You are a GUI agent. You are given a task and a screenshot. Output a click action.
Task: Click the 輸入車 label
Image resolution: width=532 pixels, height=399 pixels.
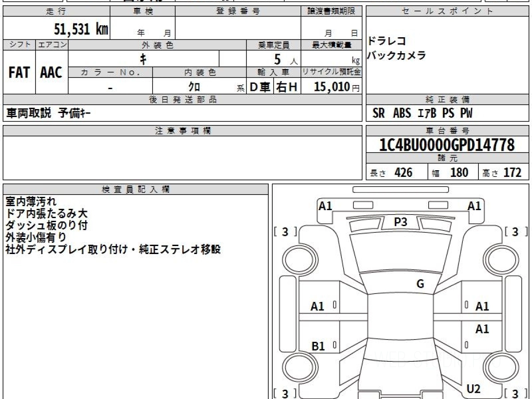click(x=274, y=72)
